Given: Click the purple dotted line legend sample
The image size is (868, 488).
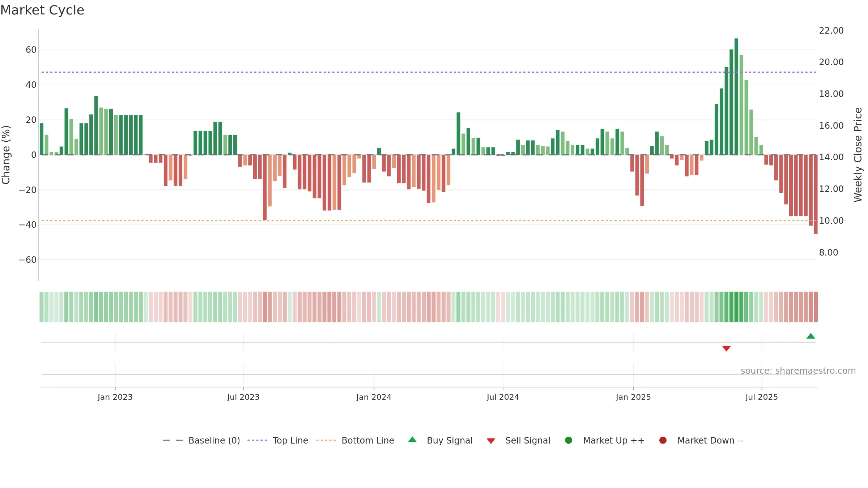Looking at the screenshot, I should click(257, 440).
